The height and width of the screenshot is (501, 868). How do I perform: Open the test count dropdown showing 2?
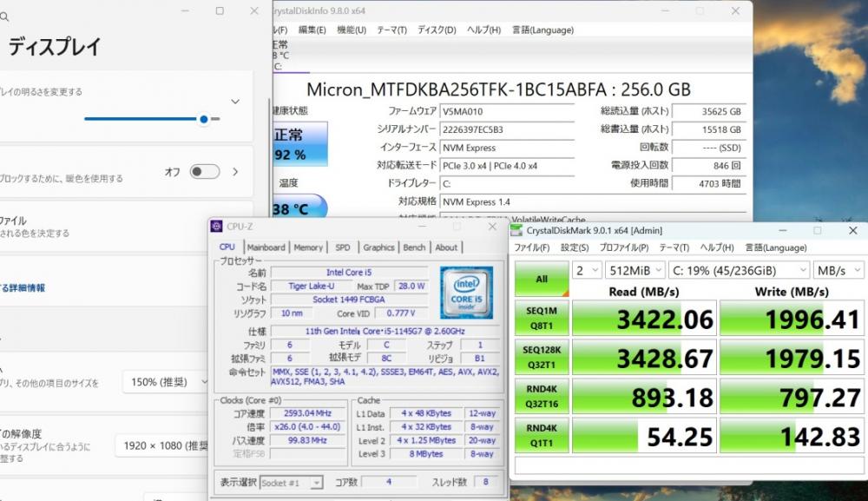(587, 270)
